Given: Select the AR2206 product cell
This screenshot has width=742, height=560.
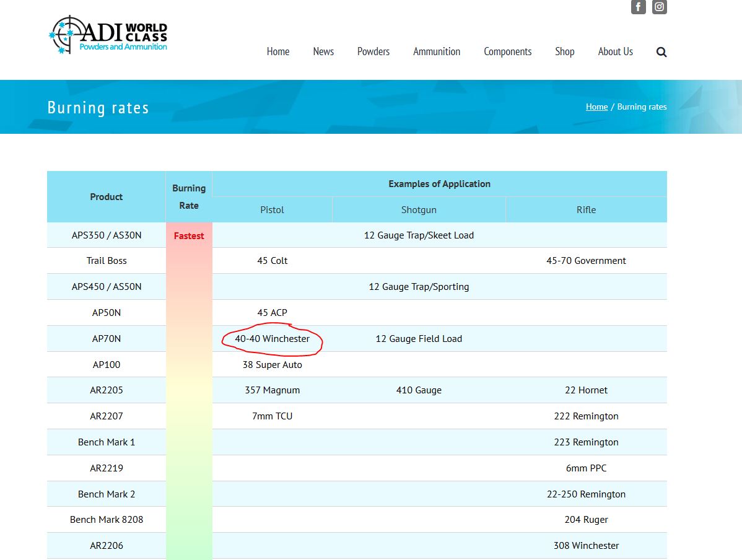Looking at the screenshot, I should coord(107,545).
